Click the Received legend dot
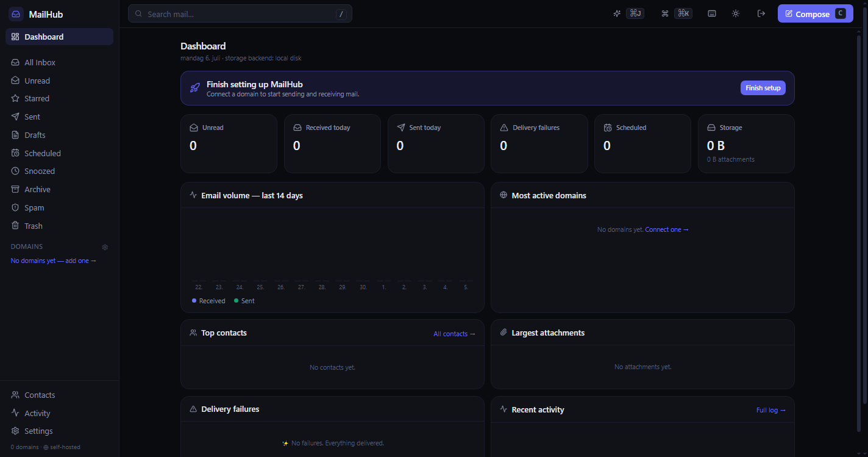 tap(194, 300)
